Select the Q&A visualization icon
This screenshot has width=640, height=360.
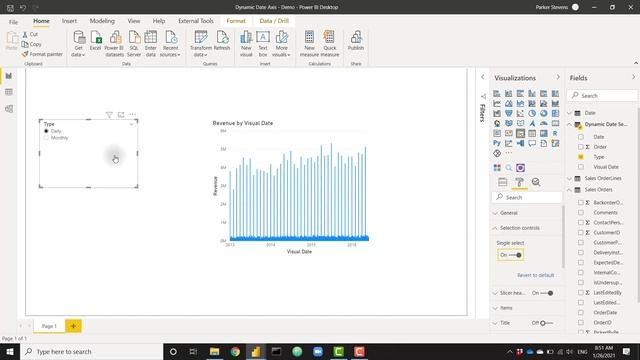click(x=532, y=143)
